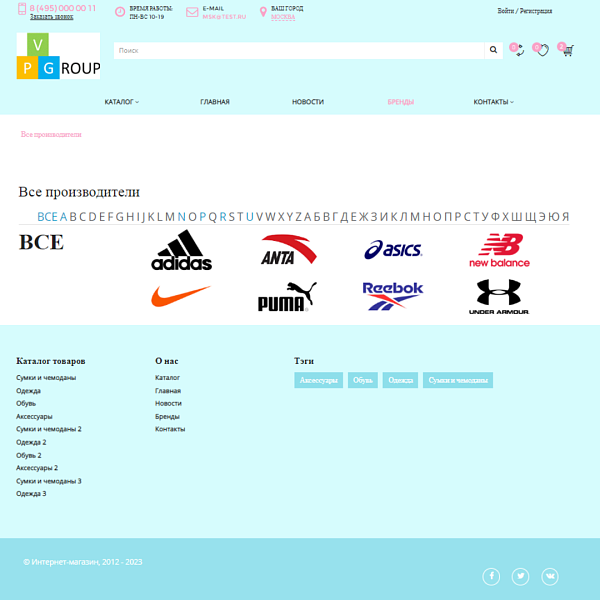Open the wishlist heart icon
Viewport: 600px width, 600px height.
(x=541, y=49)
